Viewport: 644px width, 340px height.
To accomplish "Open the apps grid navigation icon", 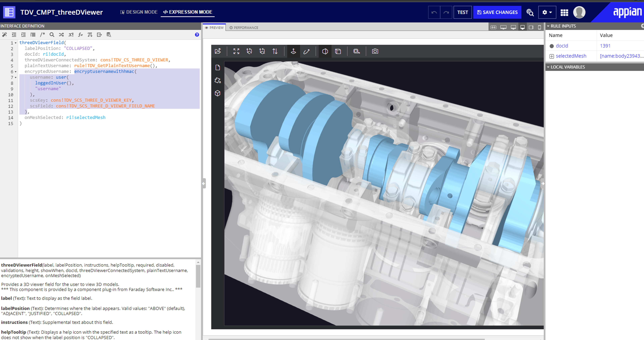I will [x=564, y=12].
